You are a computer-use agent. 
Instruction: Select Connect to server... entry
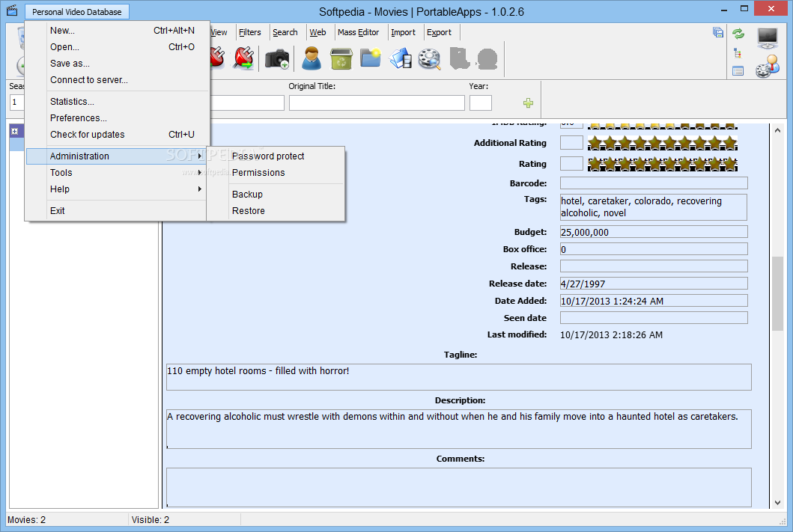coord(117,80)
